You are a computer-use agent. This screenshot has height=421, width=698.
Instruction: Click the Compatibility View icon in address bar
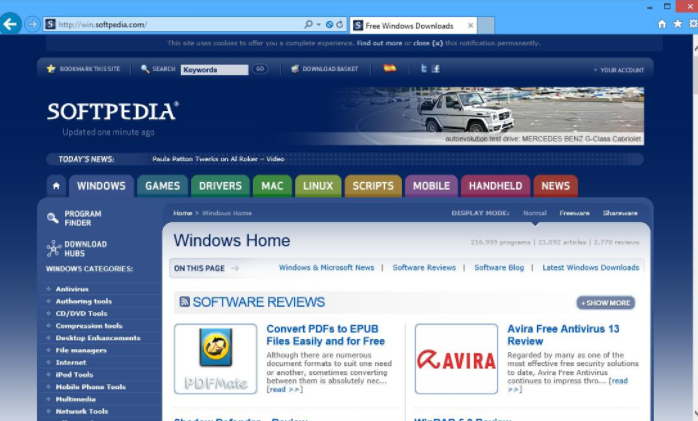[329, 24]
